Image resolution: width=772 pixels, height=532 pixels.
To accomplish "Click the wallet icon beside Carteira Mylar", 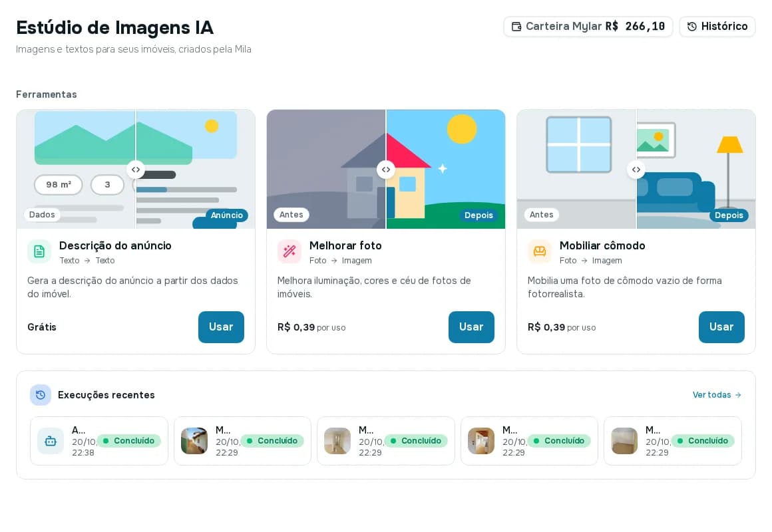I will [x=516, y=27].
